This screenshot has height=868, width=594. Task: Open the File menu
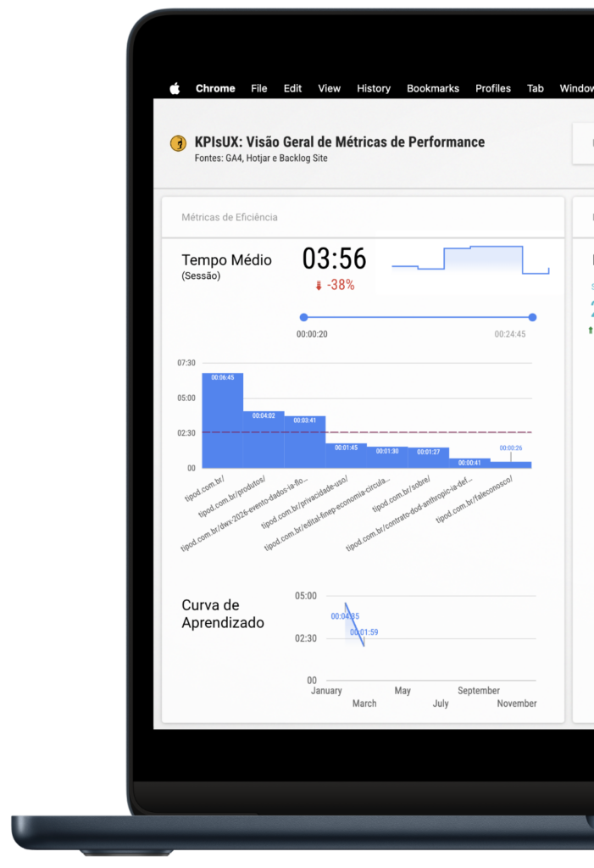pos(259,88)
